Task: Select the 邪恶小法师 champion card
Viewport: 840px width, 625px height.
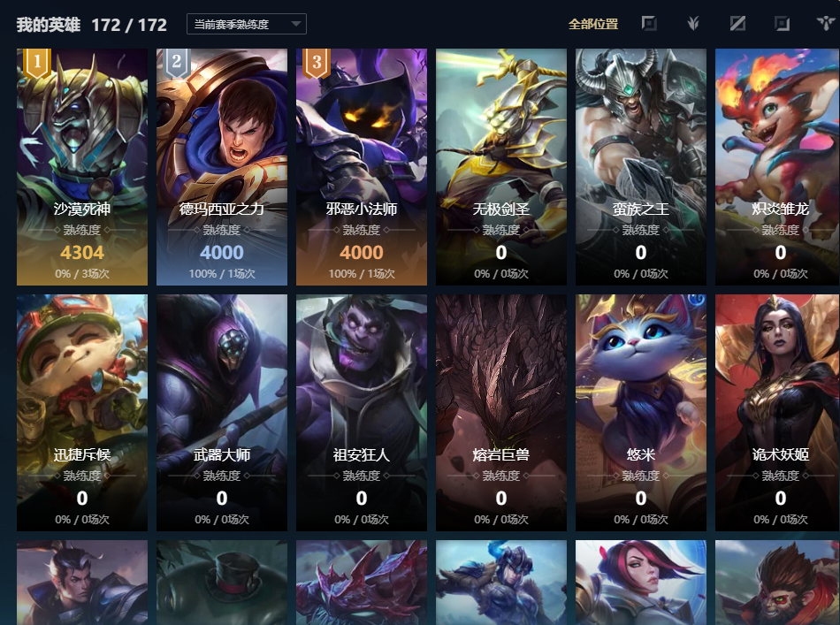Action: (362, 167)
